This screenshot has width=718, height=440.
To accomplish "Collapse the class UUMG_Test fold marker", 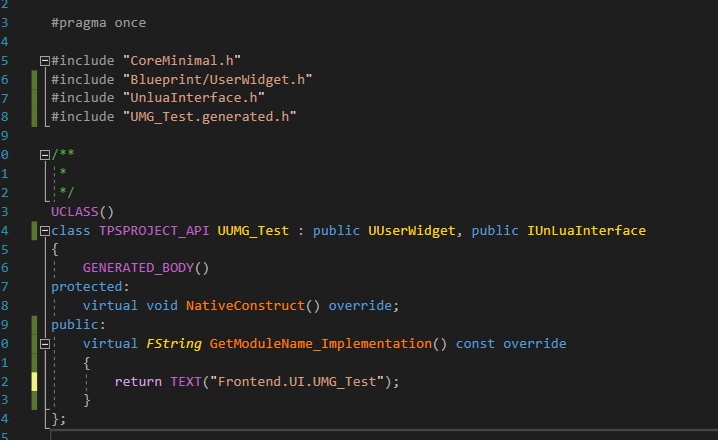I will [44, 231].
